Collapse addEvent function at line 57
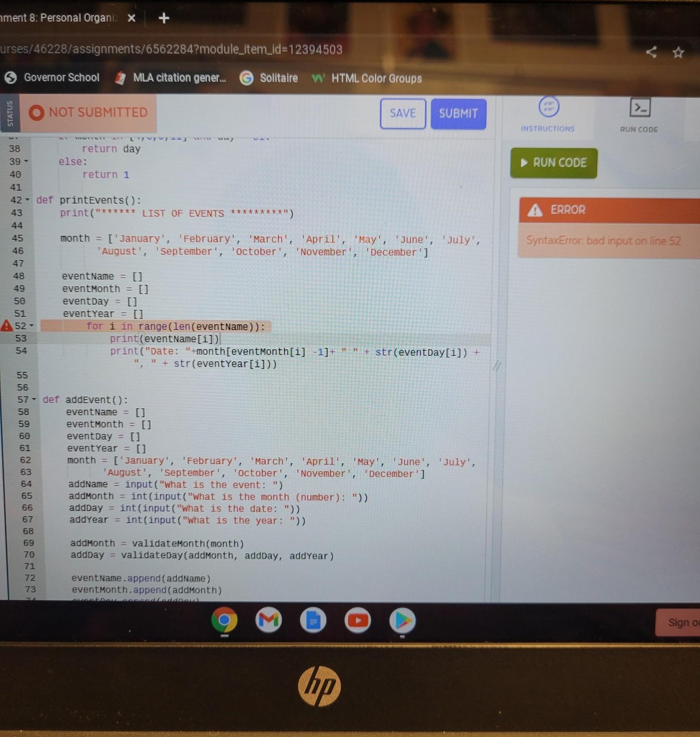Image resolution: width=700 pixels, height=737 pixels. pyautogui.click(x=34, y=399)
